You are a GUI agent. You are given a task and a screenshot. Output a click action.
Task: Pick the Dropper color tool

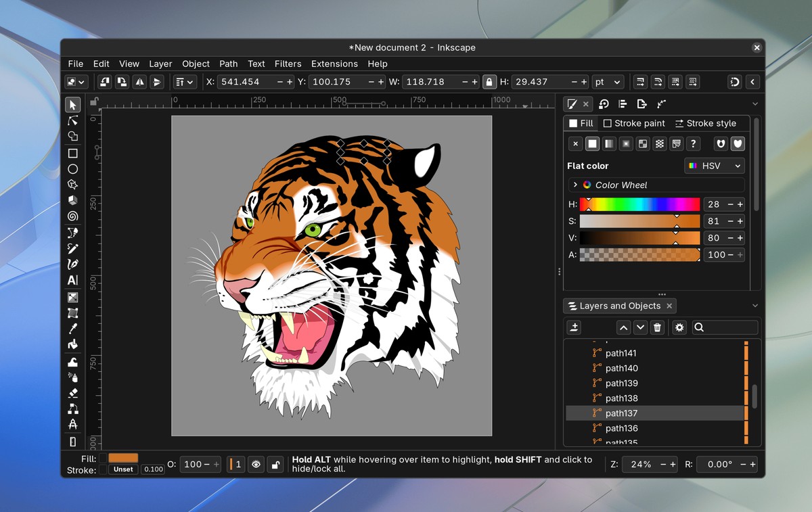[x=72, y=329]
